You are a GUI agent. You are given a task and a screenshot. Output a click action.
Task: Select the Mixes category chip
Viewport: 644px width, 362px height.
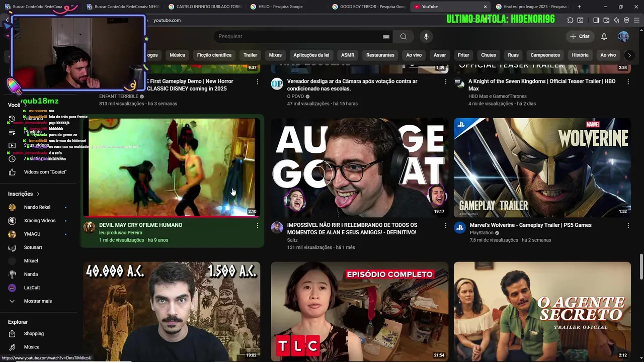point(275,55)
